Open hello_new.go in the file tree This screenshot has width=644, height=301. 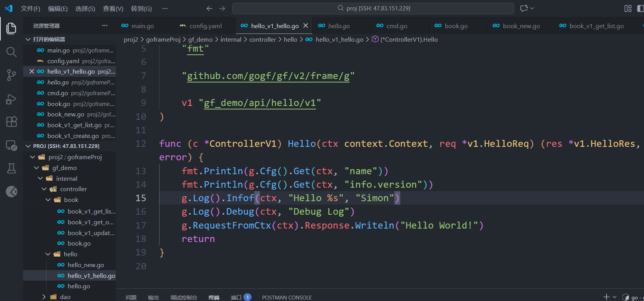click(86, 265)
